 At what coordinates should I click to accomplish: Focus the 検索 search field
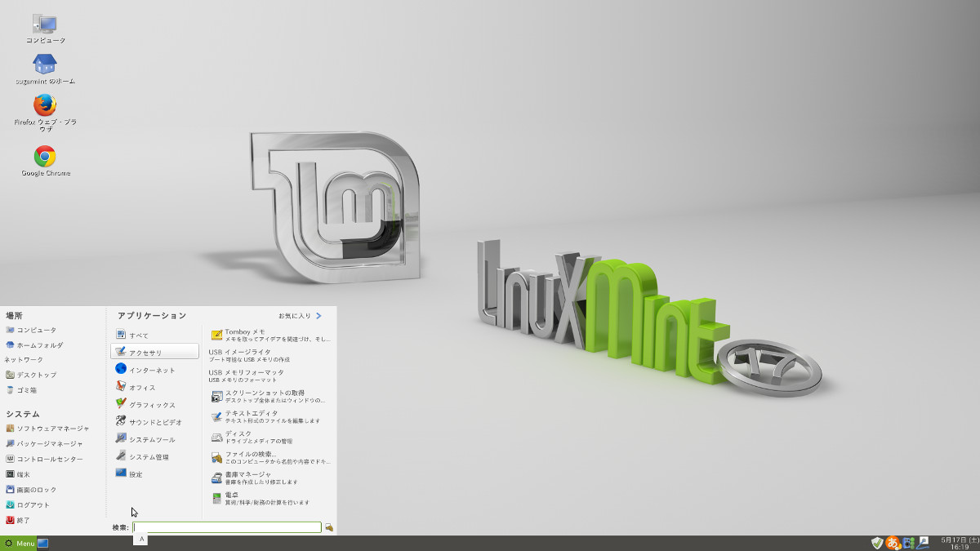click(x=227, y=527)
